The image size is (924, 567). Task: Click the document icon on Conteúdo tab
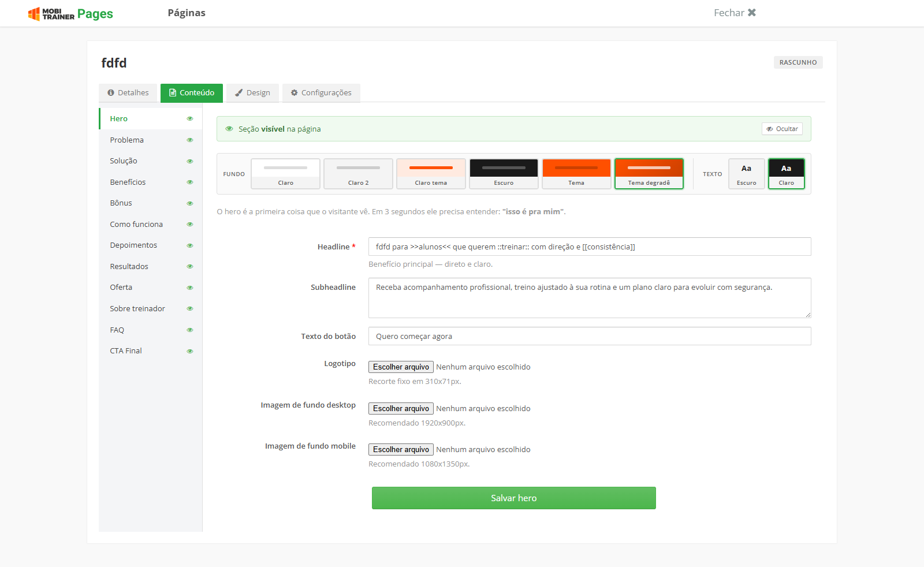173,93
